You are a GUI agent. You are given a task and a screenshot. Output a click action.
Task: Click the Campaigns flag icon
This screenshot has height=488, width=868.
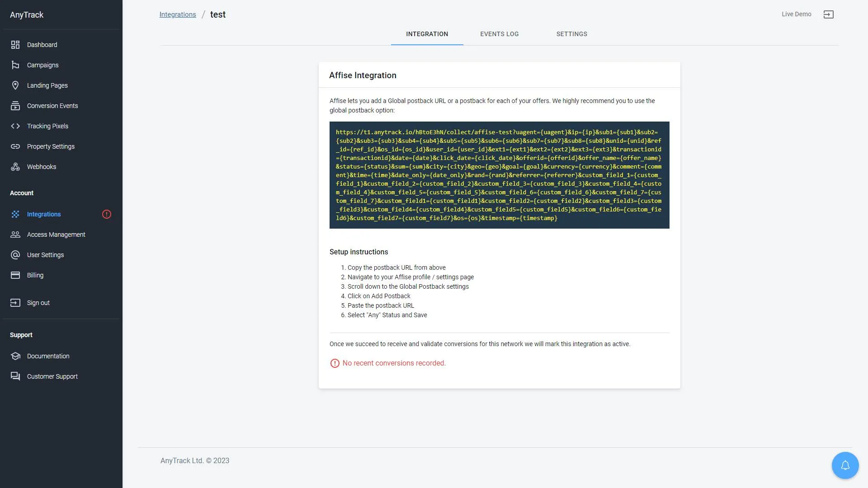click(x=15, y=65)
